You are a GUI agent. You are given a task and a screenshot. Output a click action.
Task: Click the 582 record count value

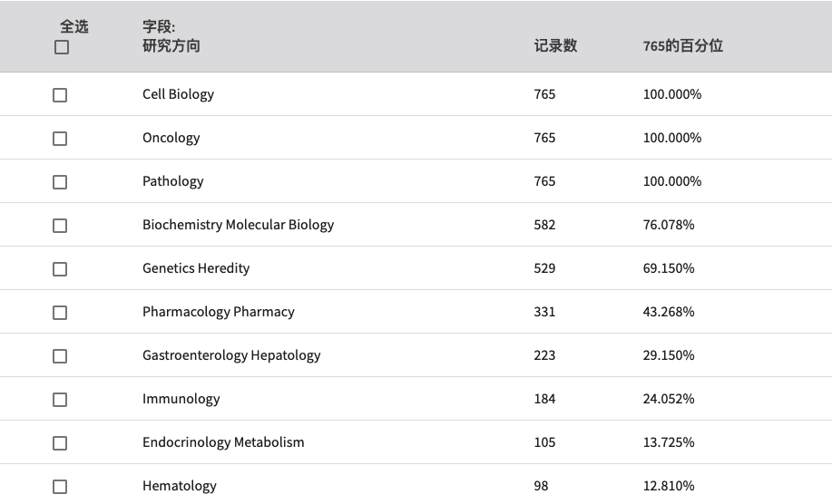coord(544,225)
